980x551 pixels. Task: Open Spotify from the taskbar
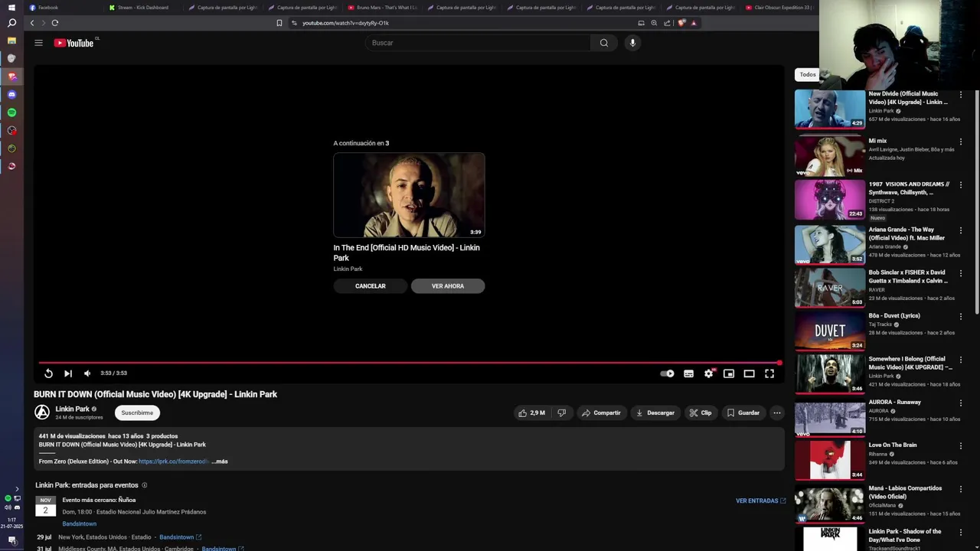(11, 112)
